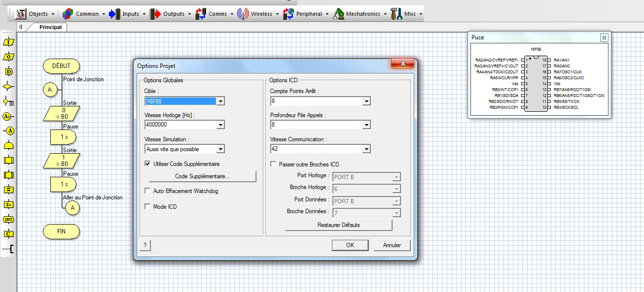Screen dimensions: 644x292
Task: Click pin label RA5/MCLR/VPP
Action: click(x=504, y=77)
